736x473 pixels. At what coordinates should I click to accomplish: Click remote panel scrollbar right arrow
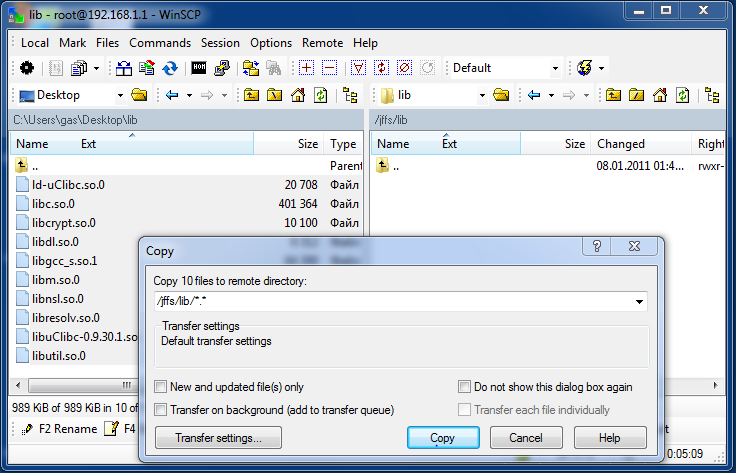716,386
